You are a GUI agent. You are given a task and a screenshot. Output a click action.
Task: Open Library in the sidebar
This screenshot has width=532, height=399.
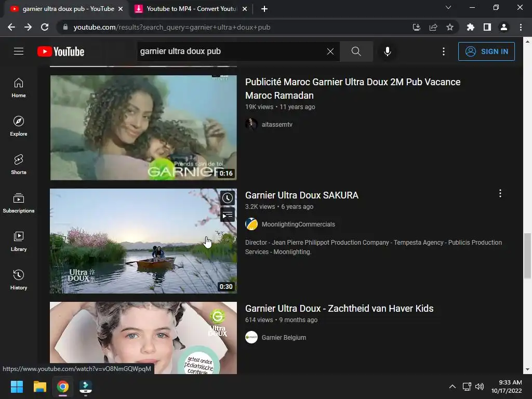pos(19,241)
